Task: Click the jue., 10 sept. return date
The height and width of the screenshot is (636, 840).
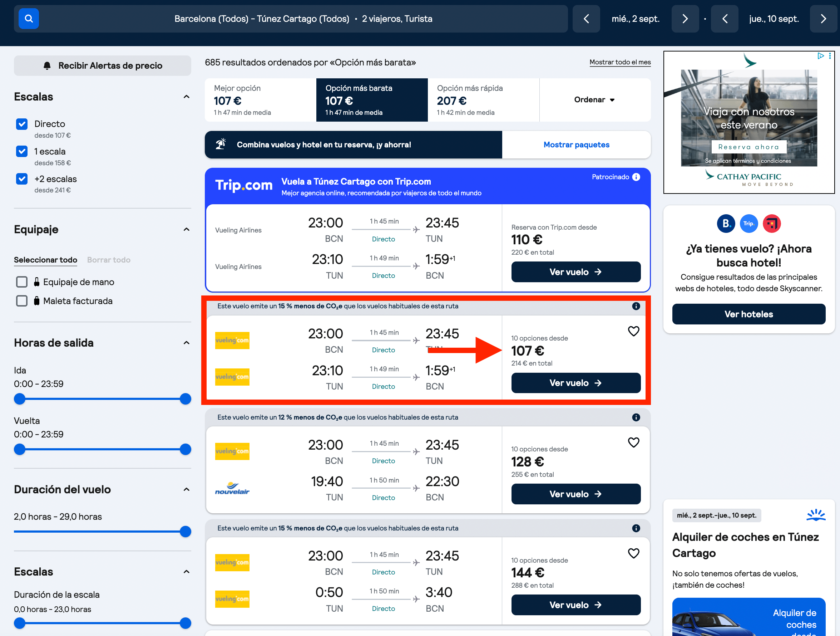Action: [x=774, y=19]
